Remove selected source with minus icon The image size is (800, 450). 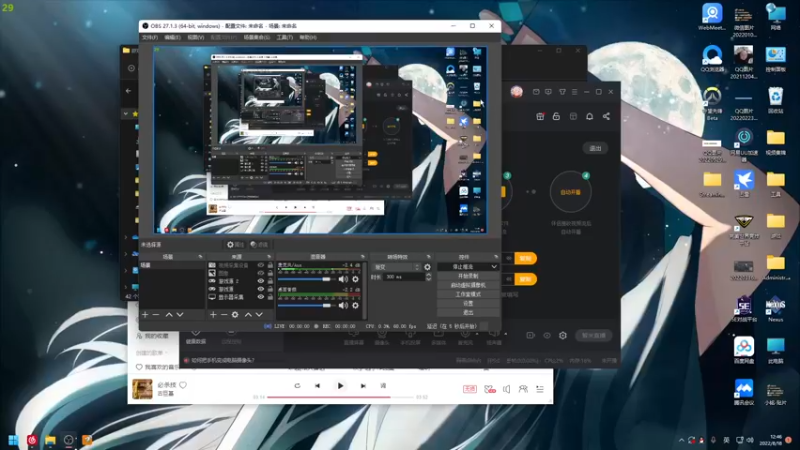[x=224, y=315]
